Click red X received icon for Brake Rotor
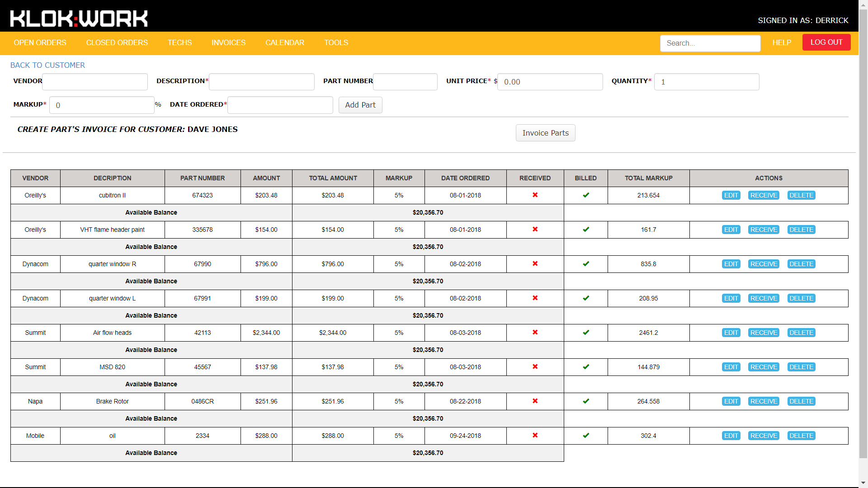868x488 pixels. pyautogui.click(x=535, y=401)
